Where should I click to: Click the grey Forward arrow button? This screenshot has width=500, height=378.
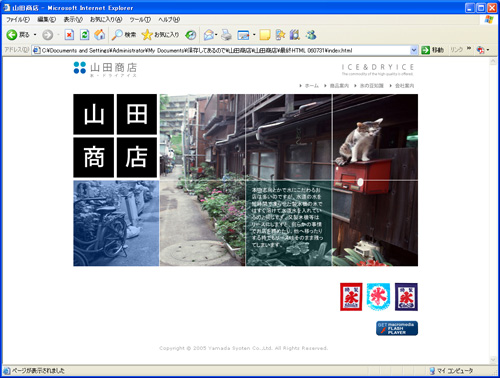click(47, 35)
